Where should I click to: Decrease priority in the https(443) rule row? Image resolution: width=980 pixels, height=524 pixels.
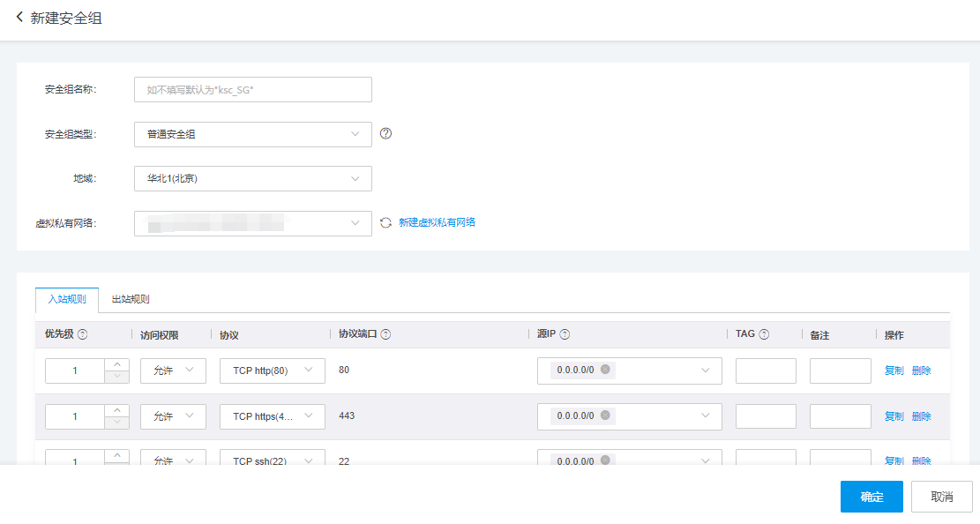pyautogui.click(x=117, y=423)
